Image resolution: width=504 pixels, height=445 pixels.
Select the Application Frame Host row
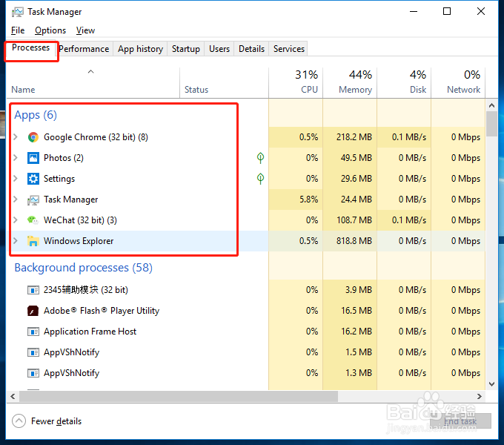pyautogui.click(x=246, y=332)
